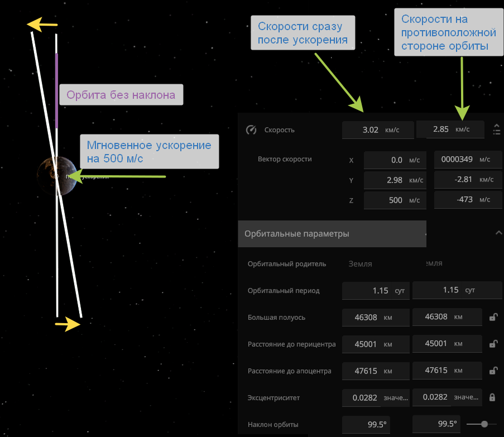Click the Орбитальный родитель label

[287, 264]
